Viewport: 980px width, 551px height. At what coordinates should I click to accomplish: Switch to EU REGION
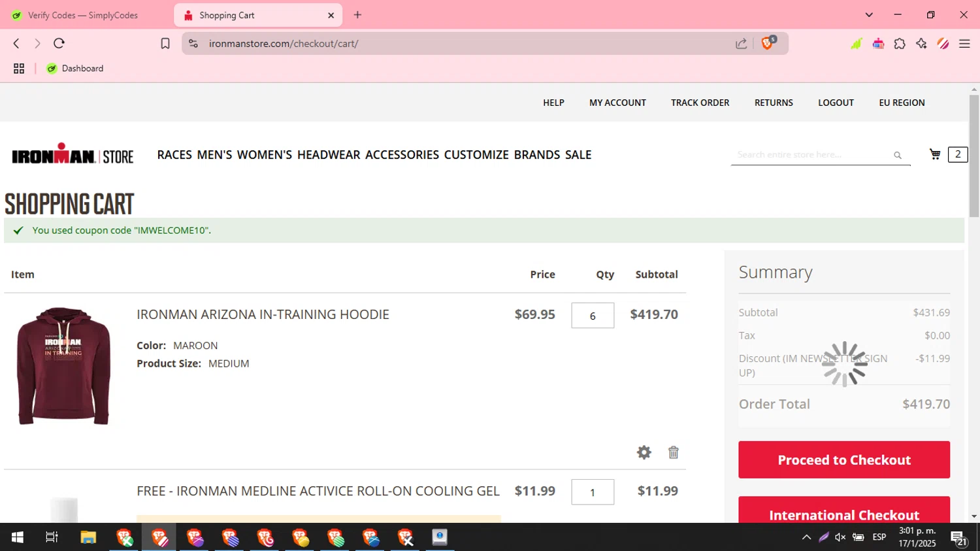pyautogui.click(x=902, y=103)
